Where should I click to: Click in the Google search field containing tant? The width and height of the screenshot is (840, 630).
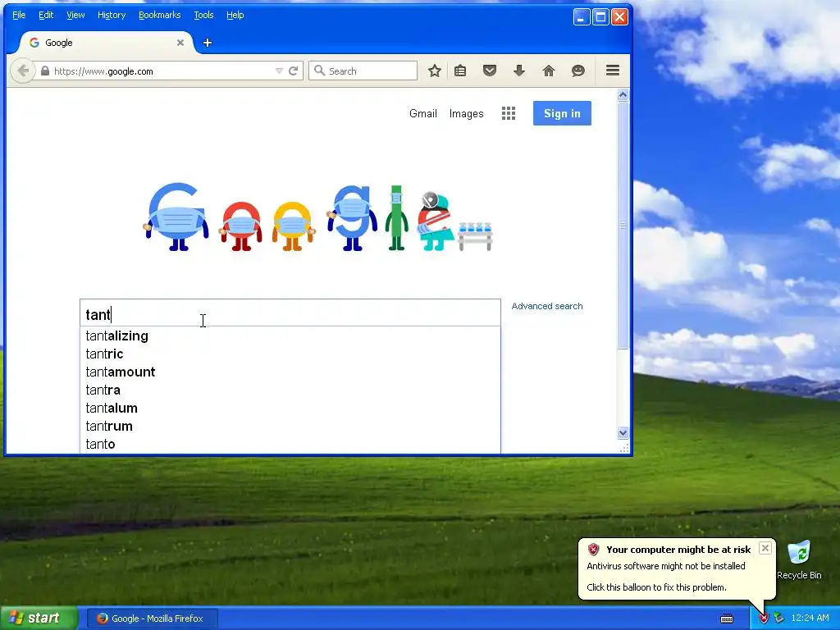(290, 313)
